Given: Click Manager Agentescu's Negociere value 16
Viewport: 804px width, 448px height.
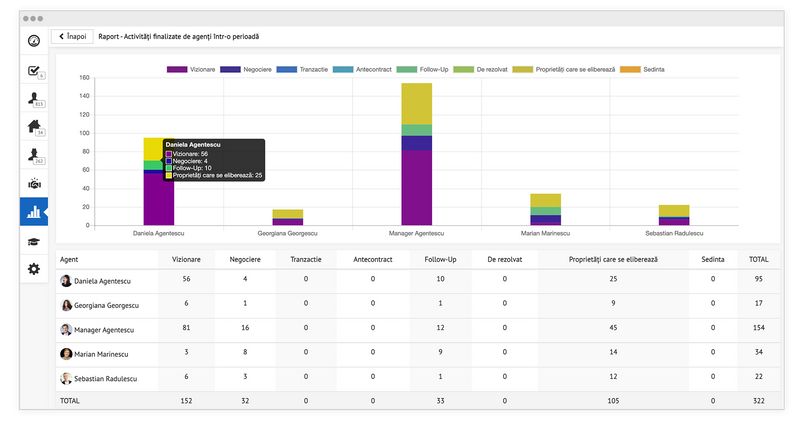Looking at the screenshot, I should pyautogui.click(x=245, y=328).
